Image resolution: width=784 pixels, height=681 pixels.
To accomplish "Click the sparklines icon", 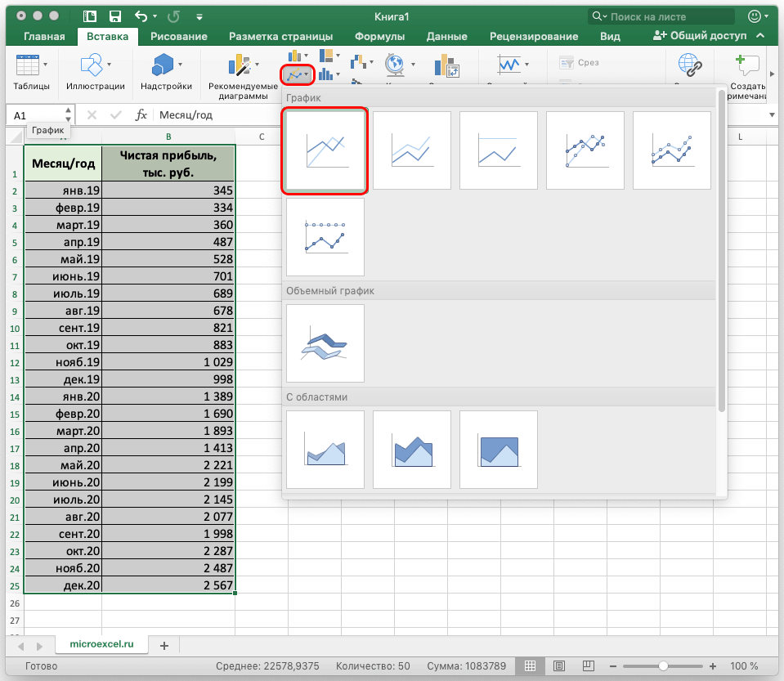I will (509, 64).
